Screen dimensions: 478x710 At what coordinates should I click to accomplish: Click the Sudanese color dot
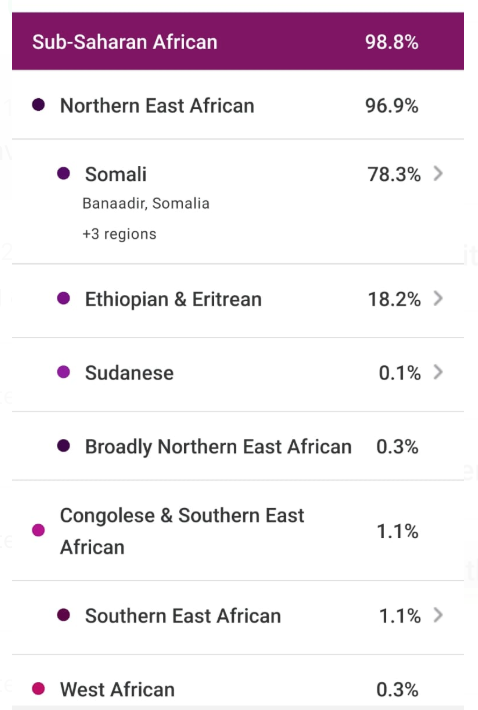click(x=63, y=372)
